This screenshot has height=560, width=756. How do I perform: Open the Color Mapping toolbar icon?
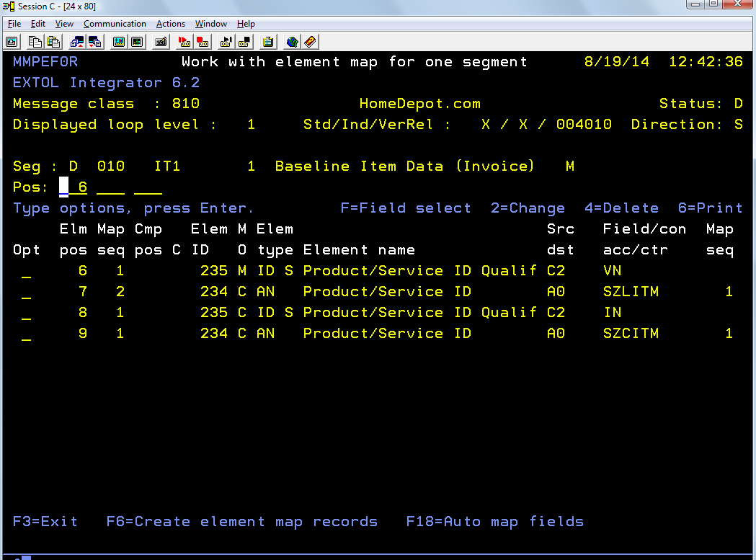tap(137, 42)
